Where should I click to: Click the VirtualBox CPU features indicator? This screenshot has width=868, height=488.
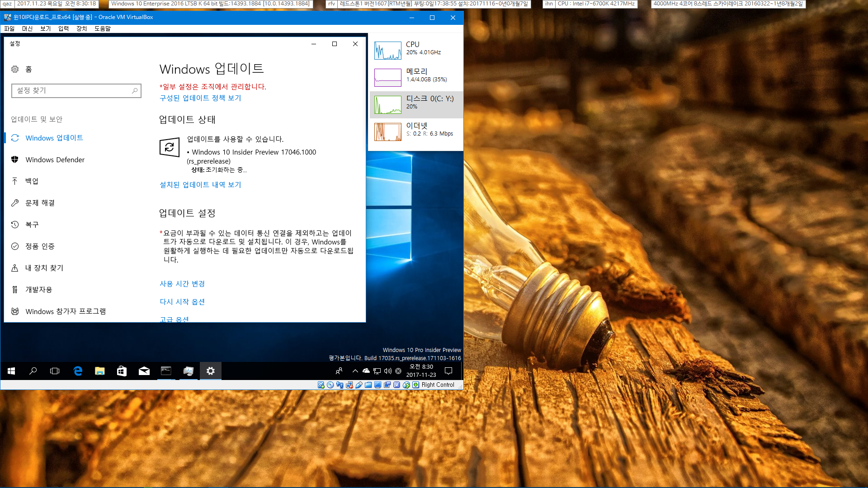(396, 385)
